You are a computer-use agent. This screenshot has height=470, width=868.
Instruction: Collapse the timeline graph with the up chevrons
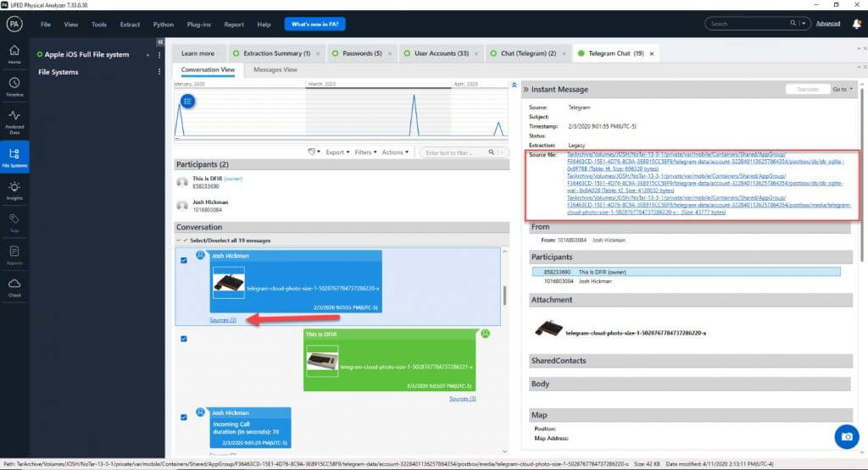pos(514,85)
